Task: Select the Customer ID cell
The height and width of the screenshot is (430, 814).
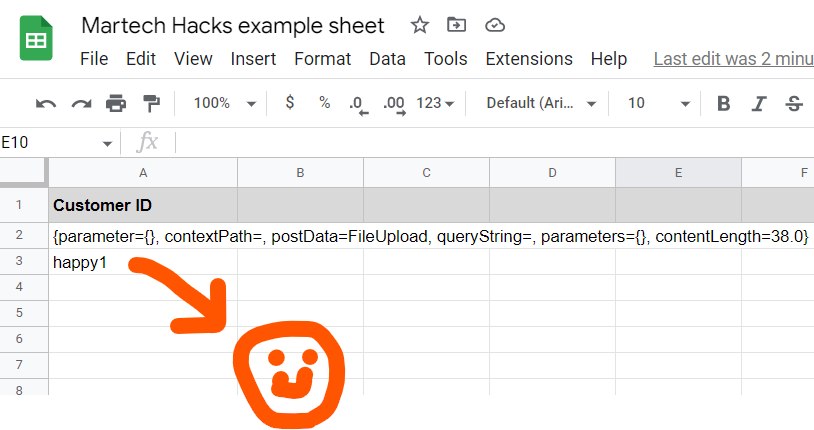Action: pos(143,205)
